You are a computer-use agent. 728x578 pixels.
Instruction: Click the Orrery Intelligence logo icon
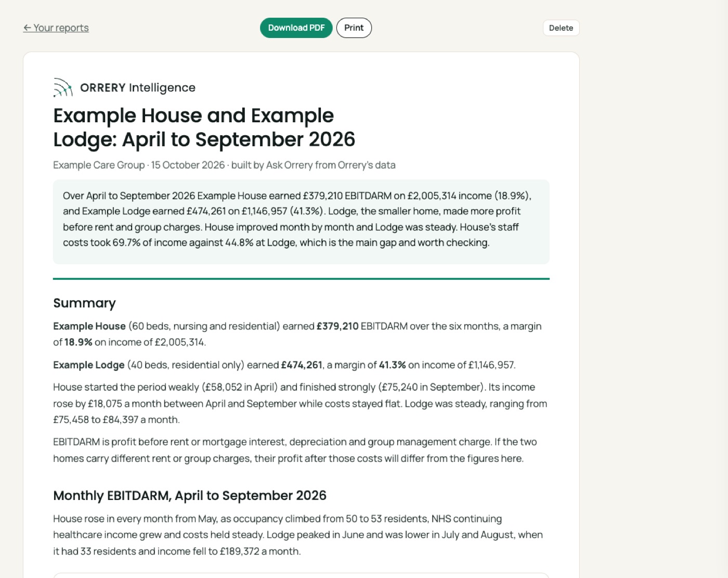click(63, 87)
